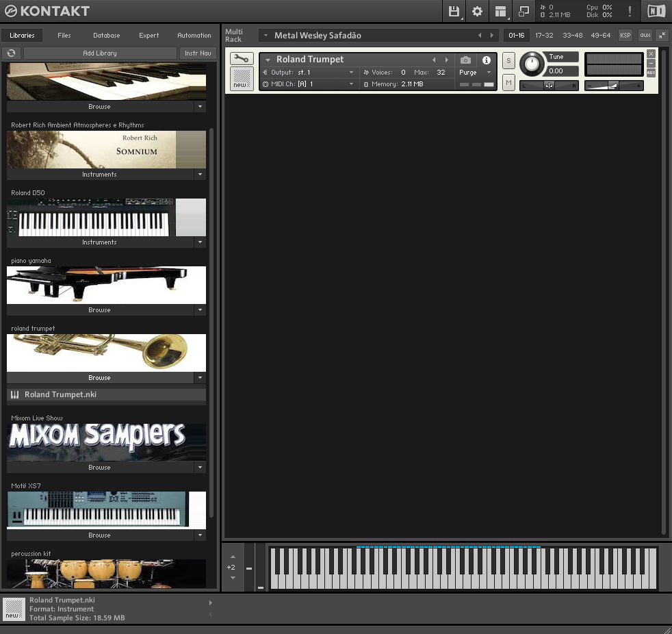Minimize rack headers icon

point(662,35)
